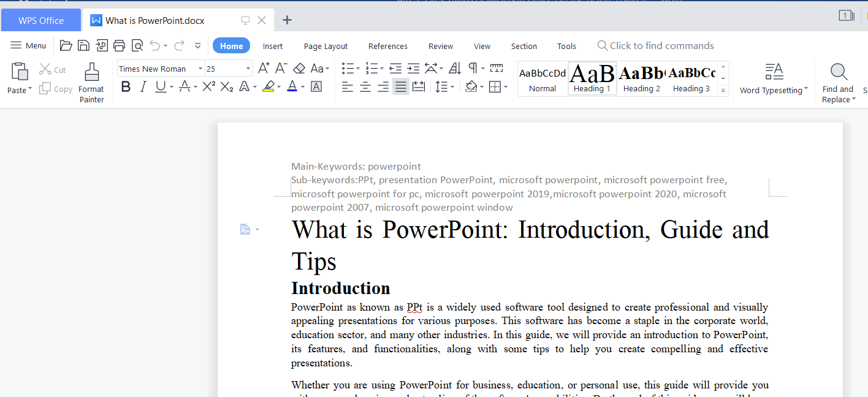Open the Section tab
This screenshot has width=868, height=397.
coord(524,46)
